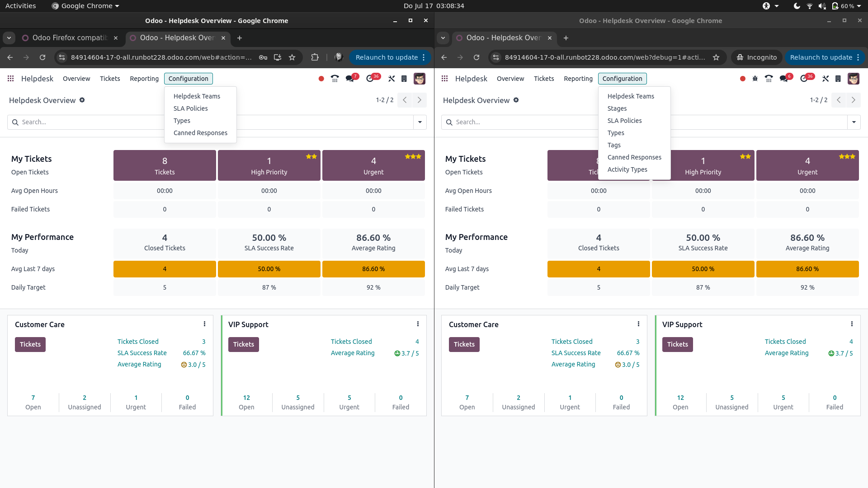Select Tags in right Configuration menu

614,145
